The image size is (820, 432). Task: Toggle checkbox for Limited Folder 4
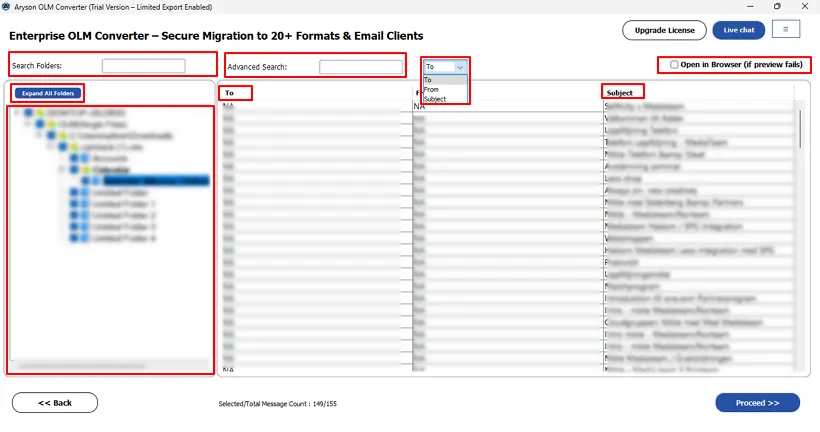coord(74,239)
